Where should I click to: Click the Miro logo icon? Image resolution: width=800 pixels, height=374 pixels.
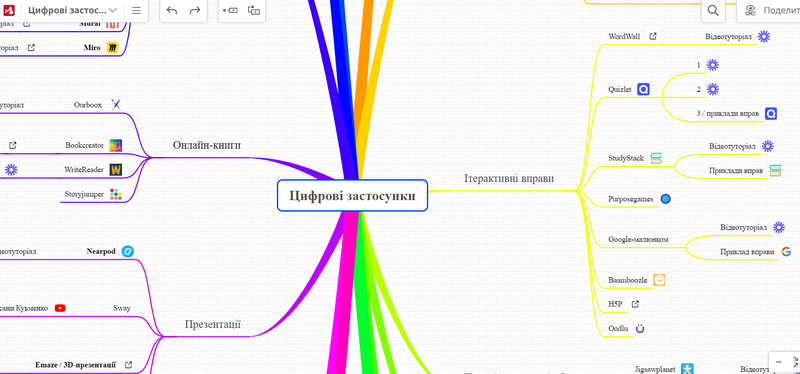pyautogui.click(x=112, y=47)
